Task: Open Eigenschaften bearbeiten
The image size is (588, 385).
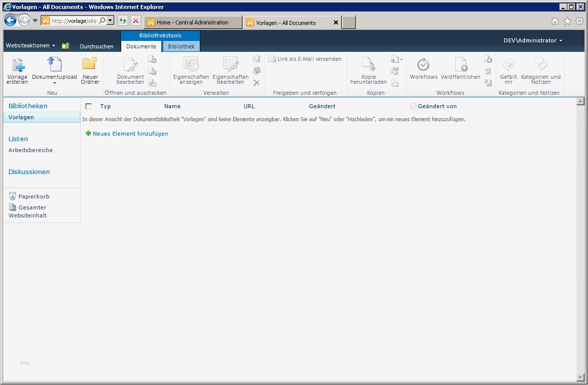Action: [231, 70]
